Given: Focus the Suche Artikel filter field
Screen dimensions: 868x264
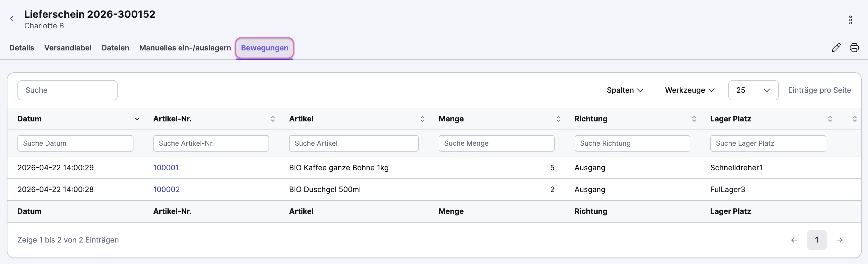Looking at the screenshot, I should pyautogui.click(x=353, y=144).
